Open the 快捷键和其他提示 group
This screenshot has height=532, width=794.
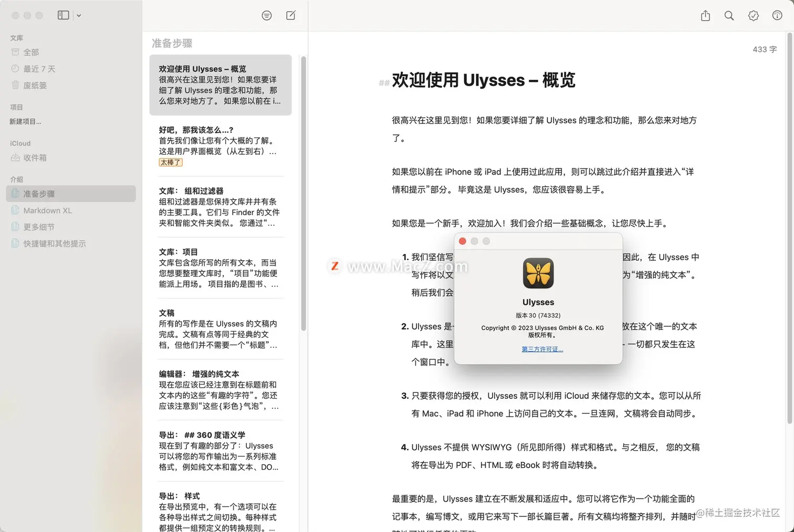(x=71, y=243)
